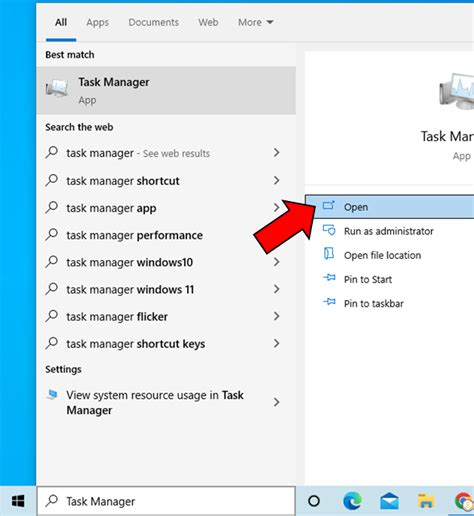Switch to the Web tab
The image size is (474, 516).
click(208, 22)
